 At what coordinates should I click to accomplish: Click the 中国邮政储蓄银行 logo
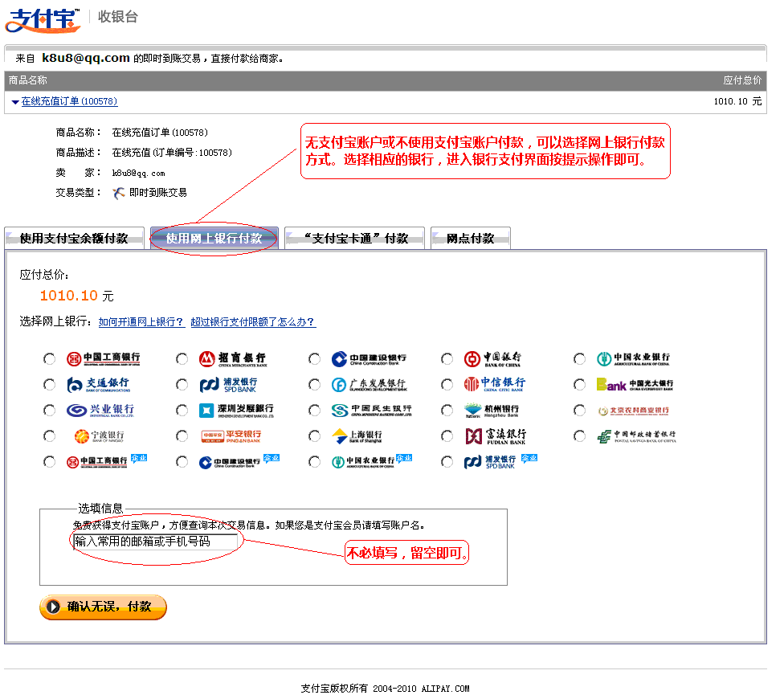pos(636,436)
